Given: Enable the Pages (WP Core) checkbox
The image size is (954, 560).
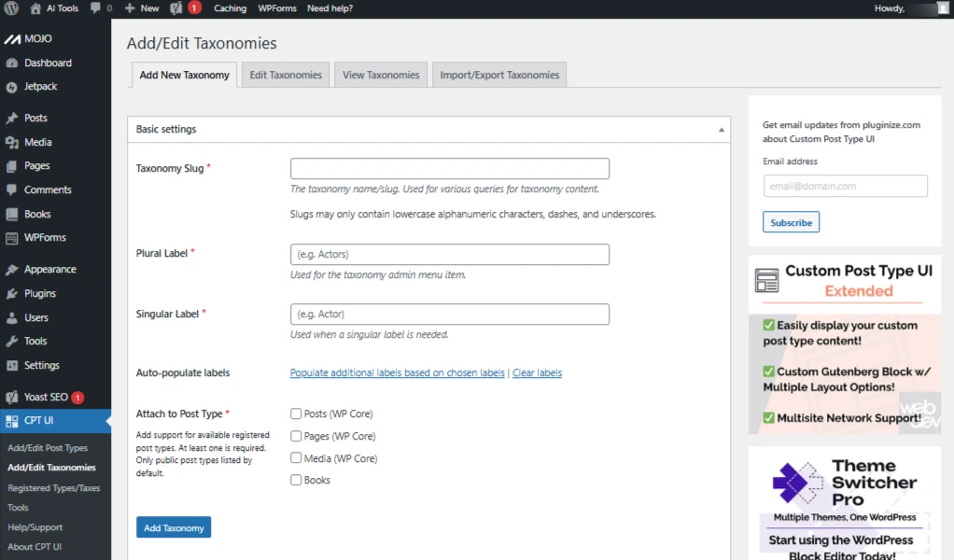Looking at the screenshot, I should (296, 436).
